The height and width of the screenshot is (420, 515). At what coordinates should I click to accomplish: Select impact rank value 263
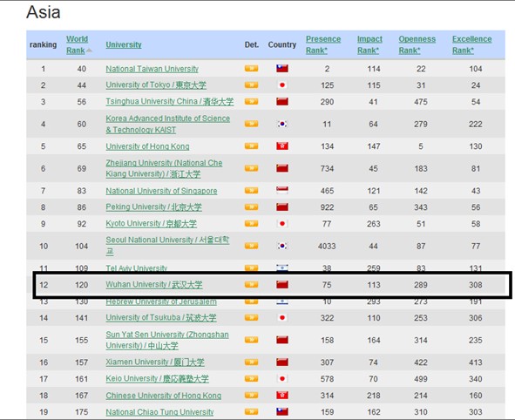[x=374, y=224]
